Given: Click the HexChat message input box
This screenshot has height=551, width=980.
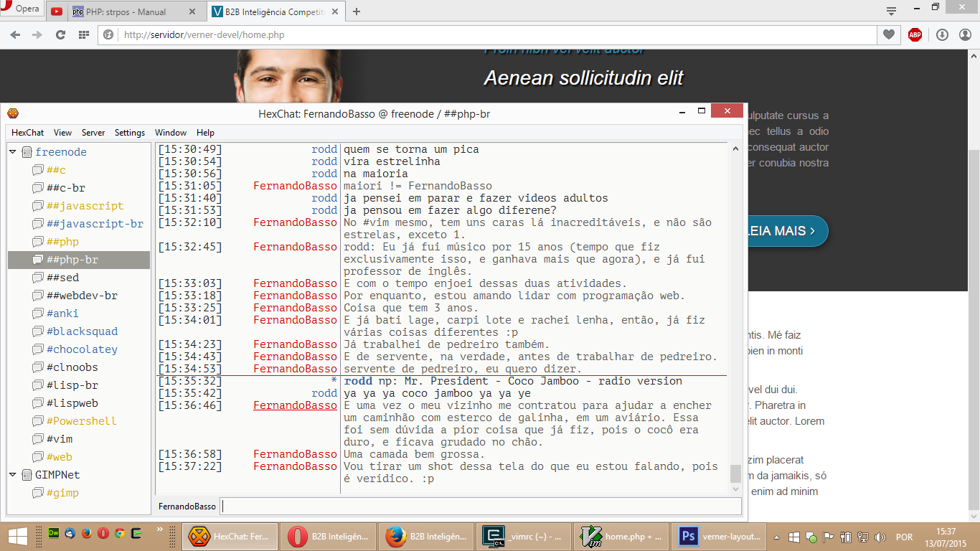Looking at the screenshot, I should [x=481, y=507].
